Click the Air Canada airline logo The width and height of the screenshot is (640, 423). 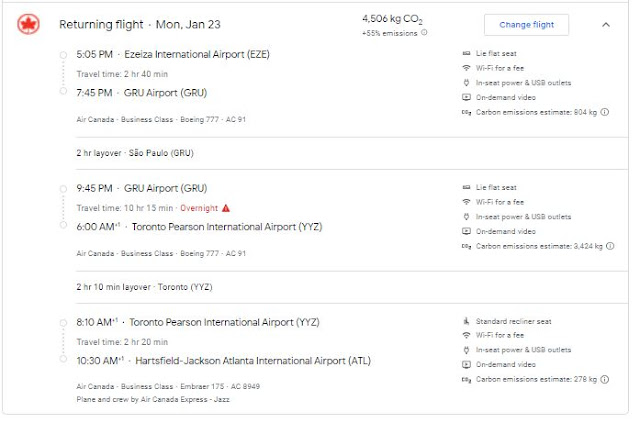(27, 24)
